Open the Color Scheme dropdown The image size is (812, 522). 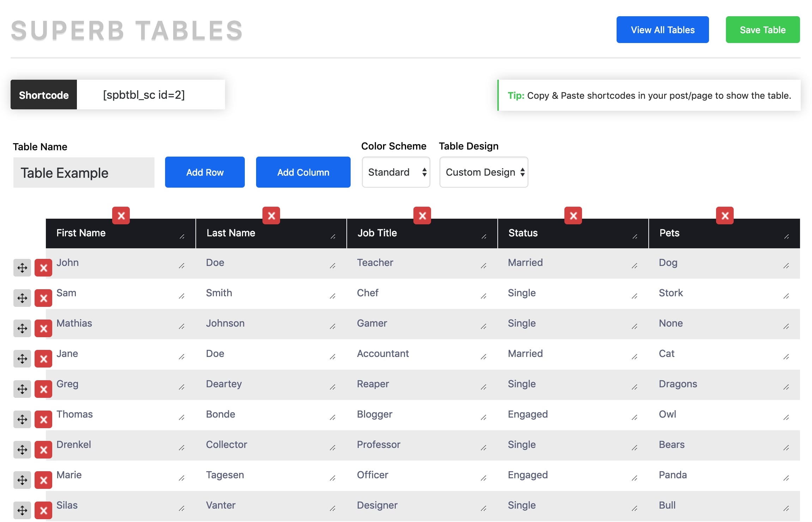click(396, 172)
